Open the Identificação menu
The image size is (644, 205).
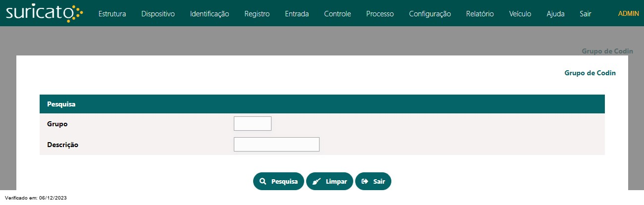click(210, 14)
